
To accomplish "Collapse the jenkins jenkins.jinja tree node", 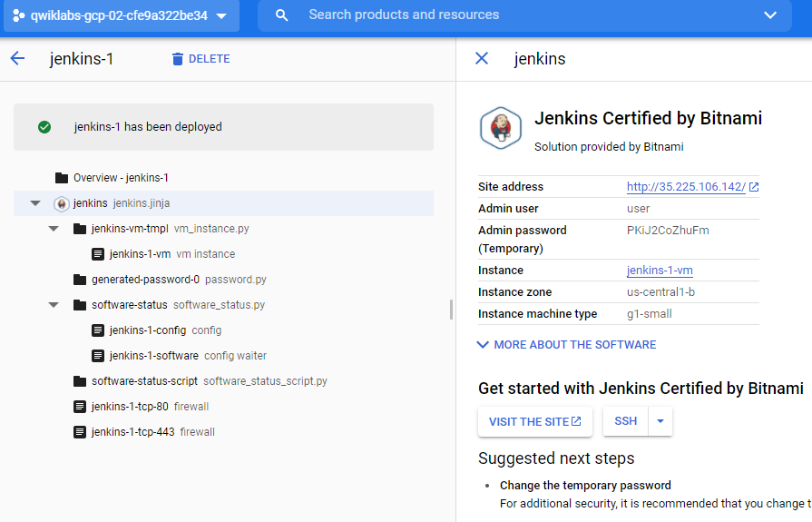I will click(x=35, y=203).
